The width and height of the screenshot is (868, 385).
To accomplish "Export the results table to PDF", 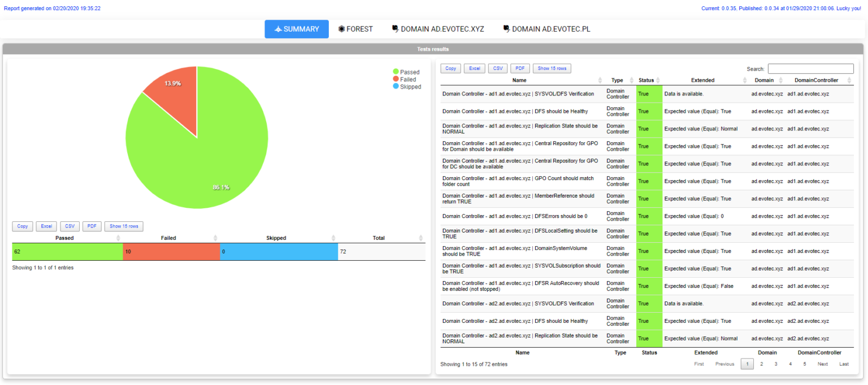I will click(x=519, y=68).
